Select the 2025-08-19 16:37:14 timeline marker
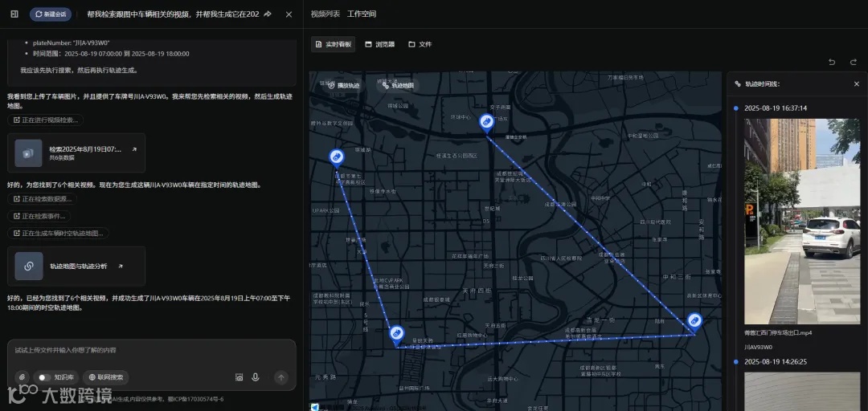The height and width of the screenshot is (411, 868). [x=735, y=108]
